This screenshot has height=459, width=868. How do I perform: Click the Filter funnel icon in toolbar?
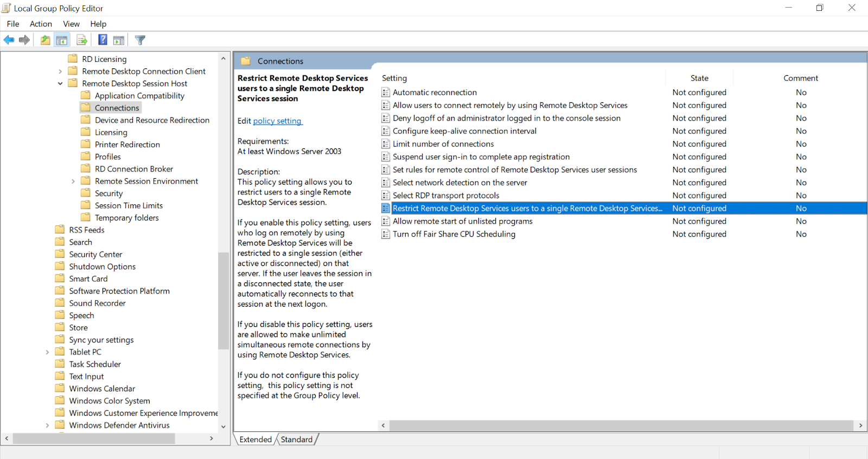pyautogui.click(x=140, y=40)
